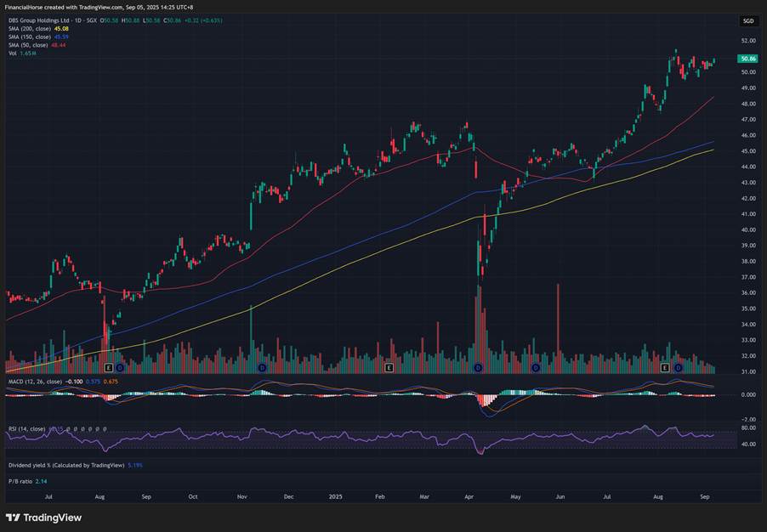Click the 80.00 label on RSI scale

click(x=748, y=427)
